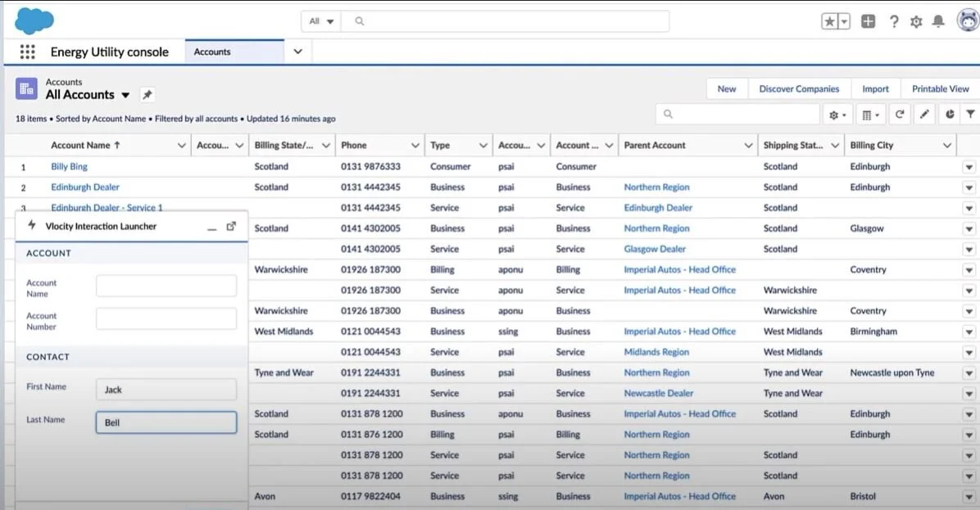Open the Billing State column menu chevron

pyautogui.click(x=325, y=146)
